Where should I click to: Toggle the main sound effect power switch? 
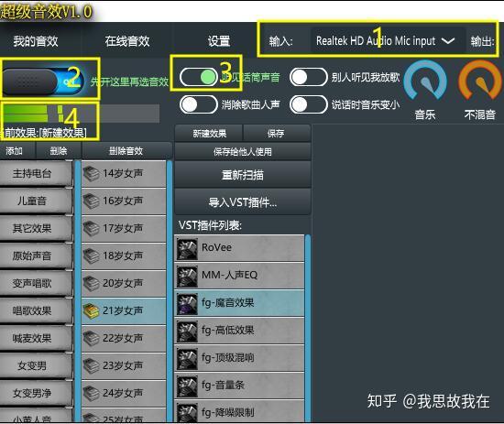click(x=43, y=82)
